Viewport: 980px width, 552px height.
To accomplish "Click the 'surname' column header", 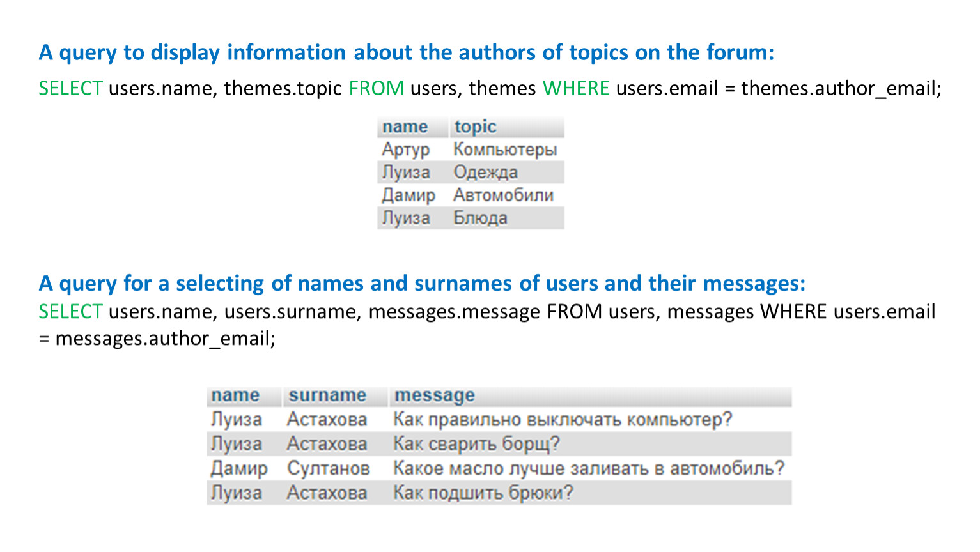I will click(x=327, y=395).
